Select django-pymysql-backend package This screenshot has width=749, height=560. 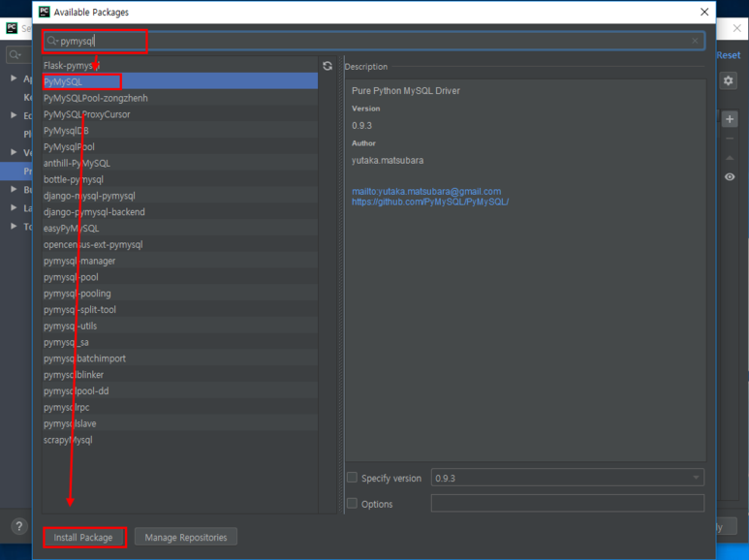[180, 211]
